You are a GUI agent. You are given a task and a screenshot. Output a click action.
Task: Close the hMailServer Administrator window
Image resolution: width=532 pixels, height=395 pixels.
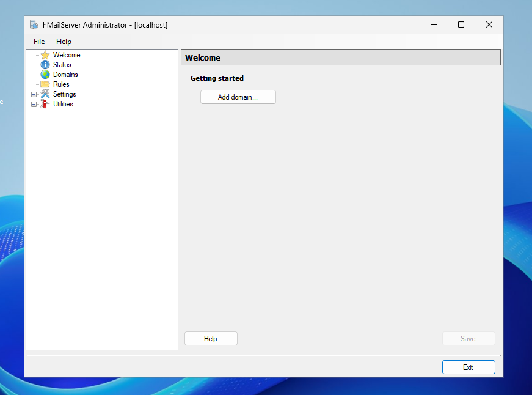click(x=489, y=25)
